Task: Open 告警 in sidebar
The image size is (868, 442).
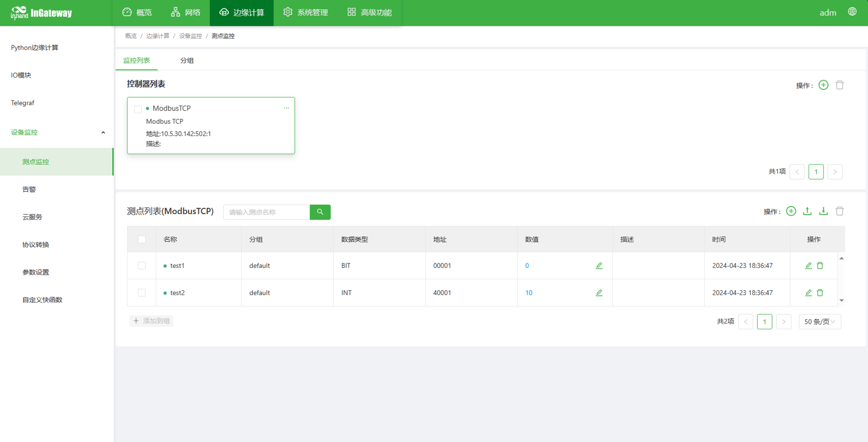Action: (57, 189)
